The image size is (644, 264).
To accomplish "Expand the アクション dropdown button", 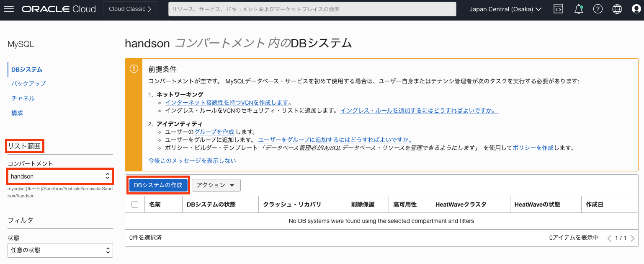I will [216, 185].
